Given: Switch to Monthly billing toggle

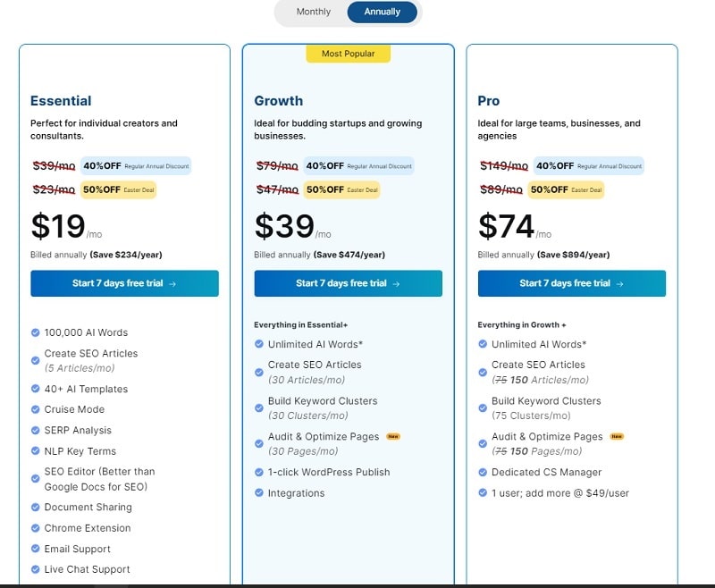Looking at the screenshot, I should [314, 12].
